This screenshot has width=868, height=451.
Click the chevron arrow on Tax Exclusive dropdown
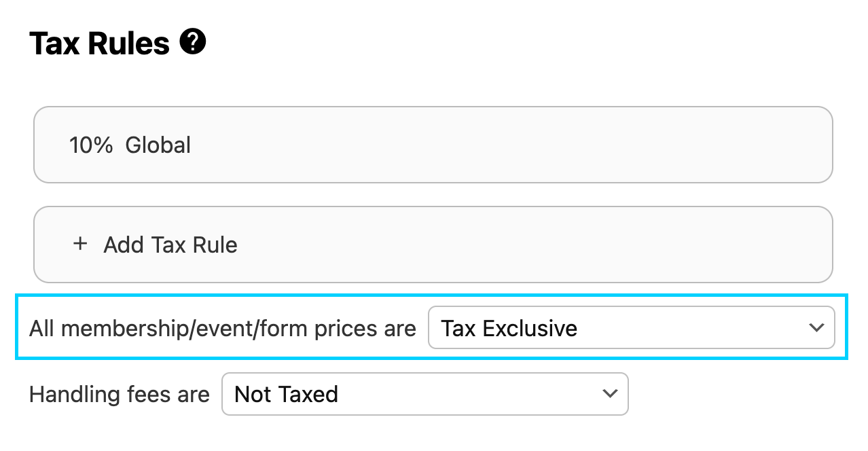[816, 328]
